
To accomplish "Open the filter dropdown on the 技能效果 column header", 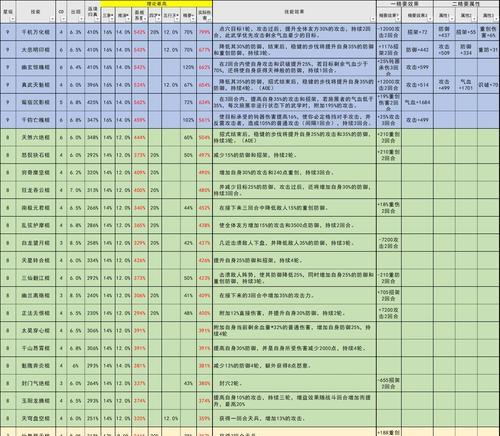I will 373,19.
